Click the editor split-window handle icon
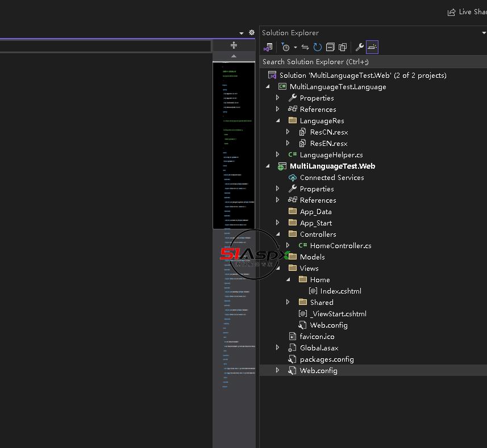The image size is (487, 448). click(234, 45)
